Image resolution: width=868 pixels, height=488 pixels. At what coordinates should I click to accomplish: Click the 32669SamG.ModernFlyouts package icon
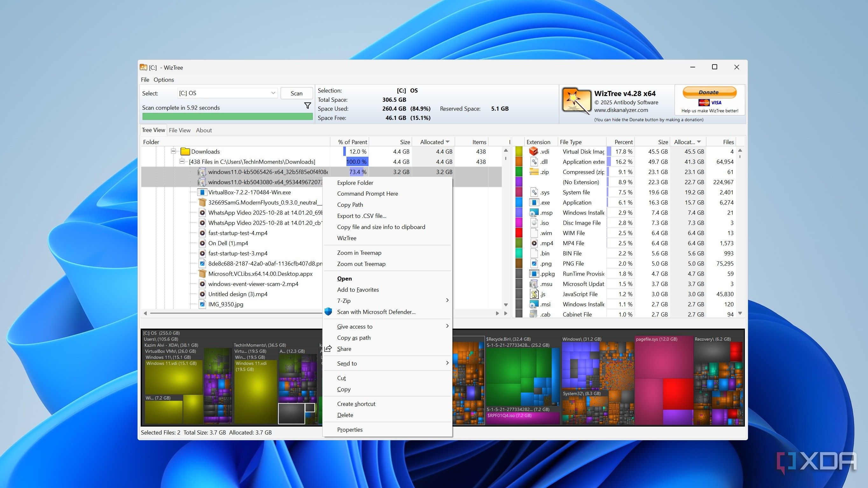[x=202, y=202]
